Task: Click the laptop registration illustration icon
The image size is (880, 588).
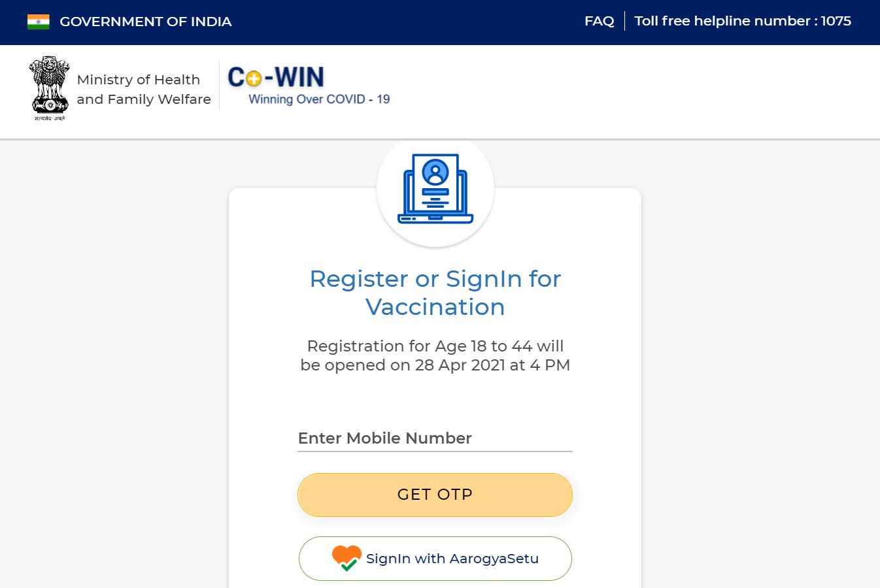Action: pyautogui.click(x=435, y=189)
